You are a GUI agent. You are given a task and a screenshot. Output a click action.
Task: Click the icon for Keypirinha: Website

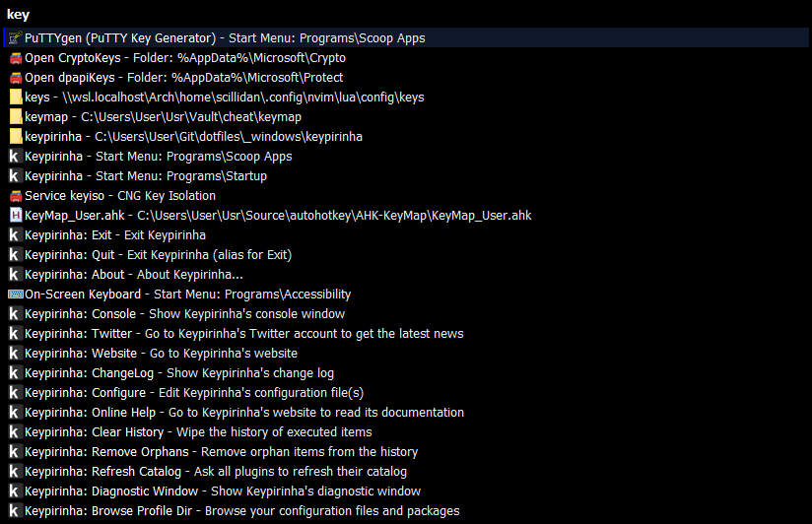click(16, 353)
